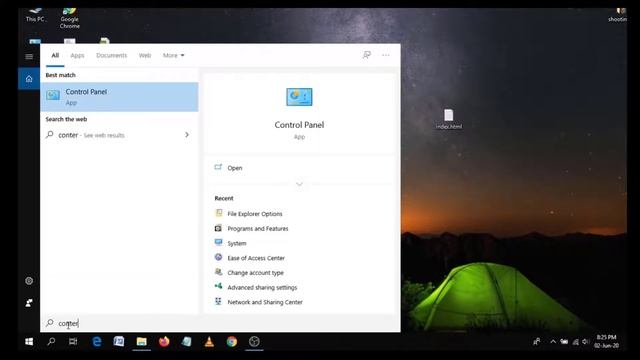Image resolution: width=640 pixels, height=360 pixels.
Task: Show hidden system tray icons
Action: point(553,342)
